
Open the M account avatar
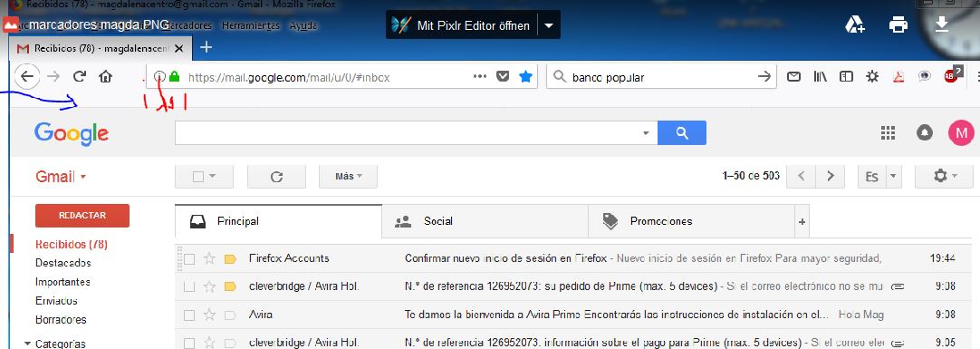[x=961, y=132]
